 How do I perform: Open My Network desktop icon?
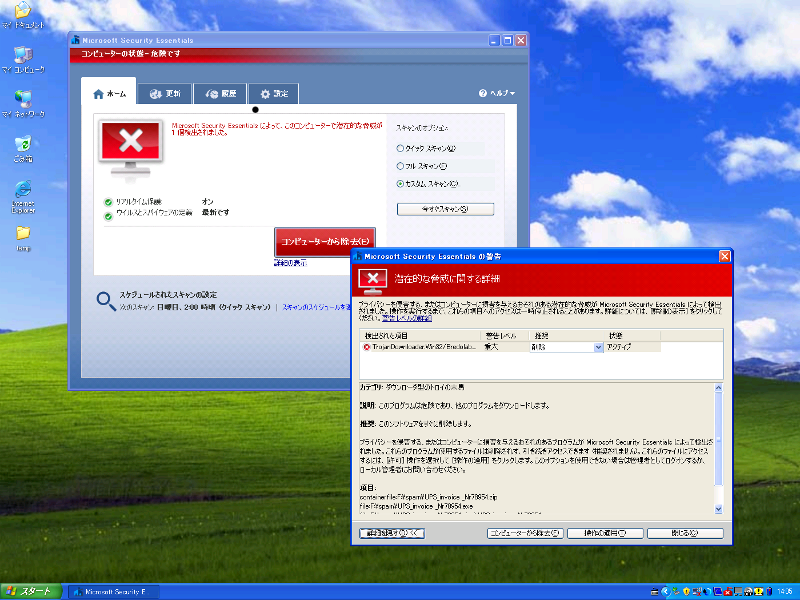click(x=23, y=104)
